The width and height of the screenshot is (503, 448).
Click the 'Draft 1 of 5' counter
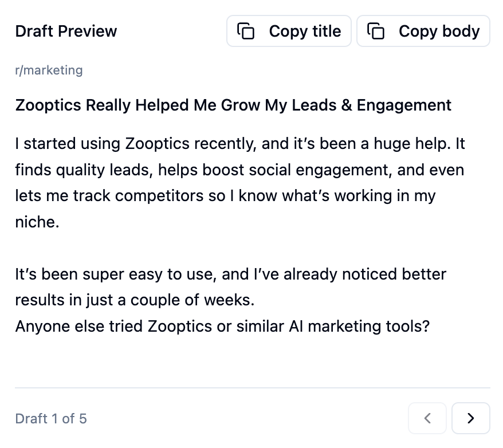(51, 418)
